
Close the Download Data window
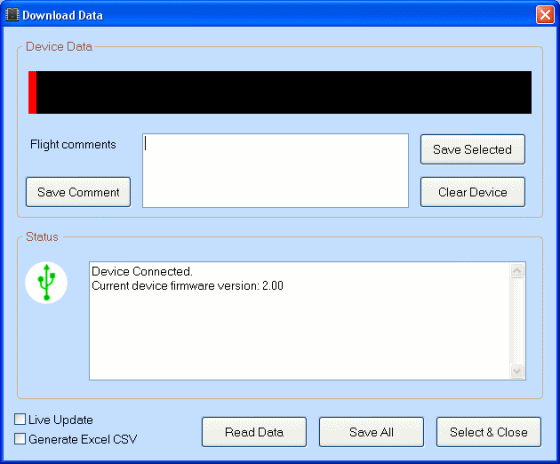click(x=545, y=15)
